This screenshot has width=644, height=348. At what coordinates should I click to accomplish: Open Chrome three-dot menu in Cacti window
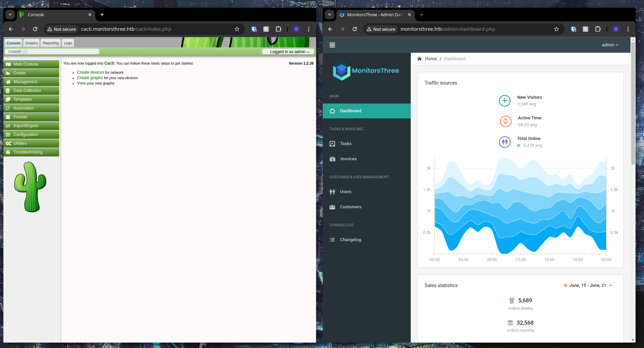(309, 29)
